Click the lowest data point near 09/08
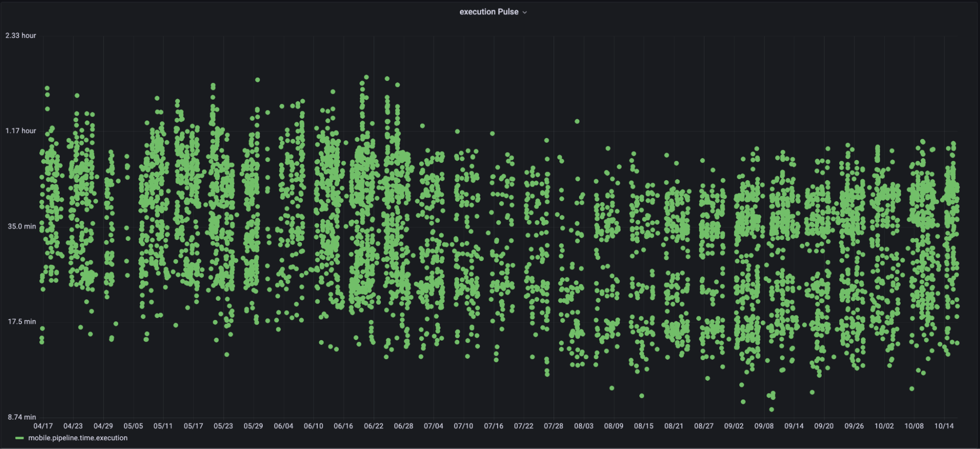This screenshot has width=980, height=449. [x=772, y=409]
